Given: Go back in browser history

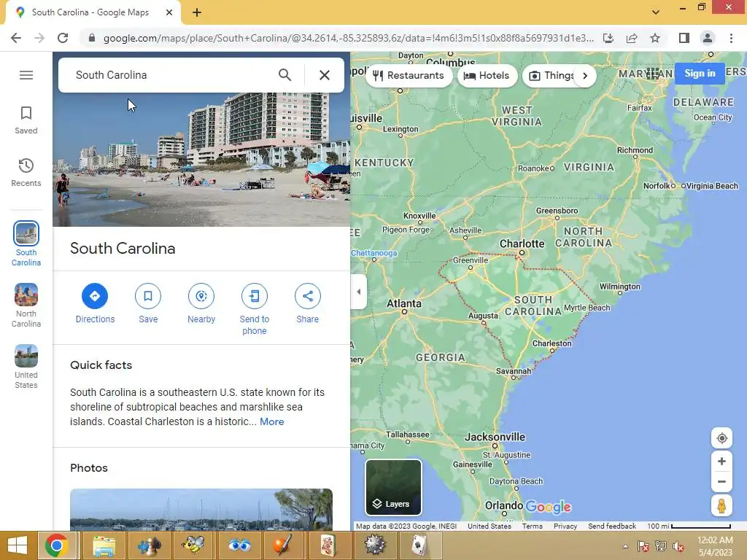Looking at the screenshot, I should 16,38.
